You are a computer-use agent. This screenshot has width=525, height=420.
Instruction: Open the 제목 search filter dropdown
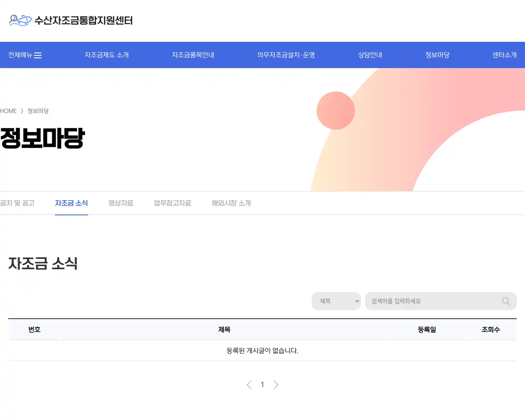pos(336,301)
